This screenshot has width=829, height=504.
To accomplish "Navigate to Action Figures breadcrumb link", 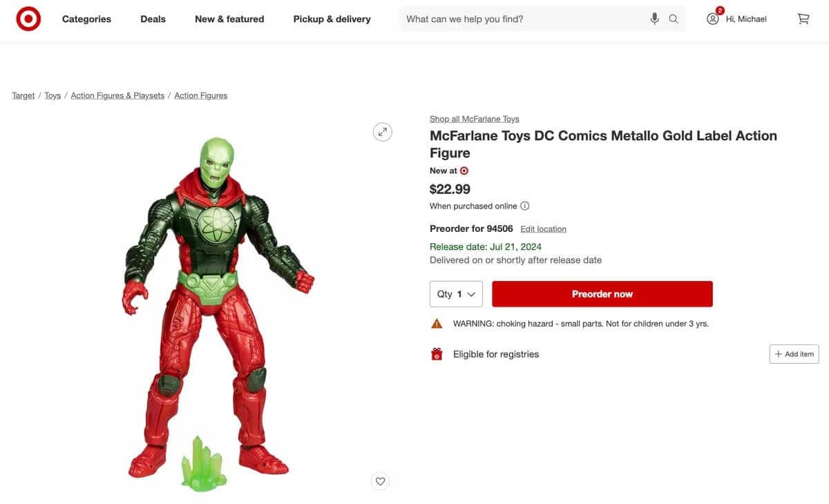I will click(x=200, y=95).
